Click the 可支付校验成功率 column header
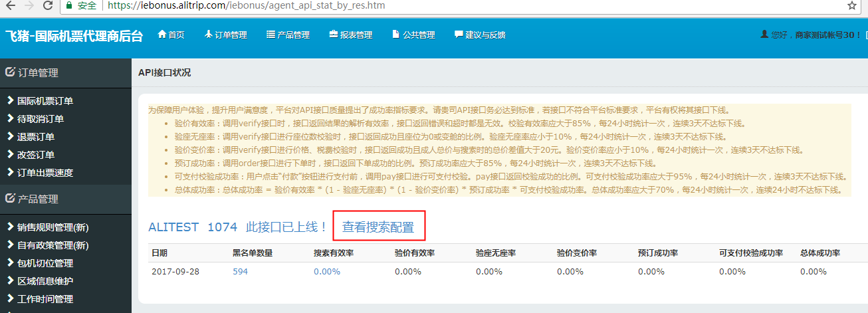This screenshot has width=868, height=313. click(x=751, y=253)
